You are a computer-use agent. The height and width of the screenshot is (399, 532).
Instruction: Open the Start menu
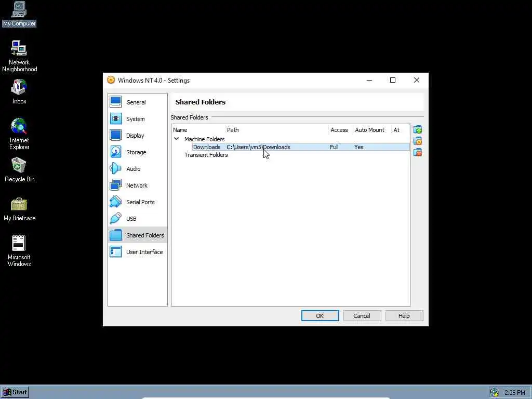[15, 392]
